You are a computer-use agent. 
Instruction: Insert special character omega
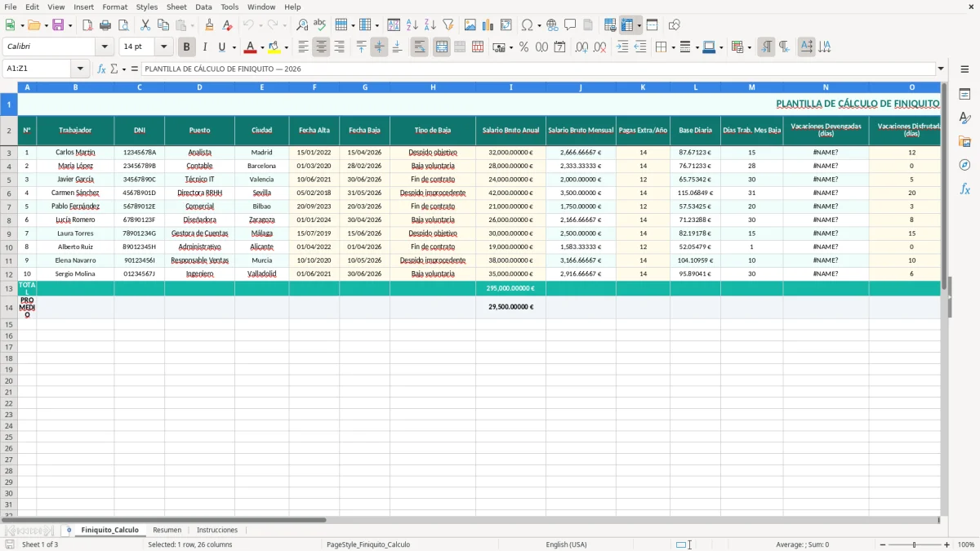click(x=527, y=25)
